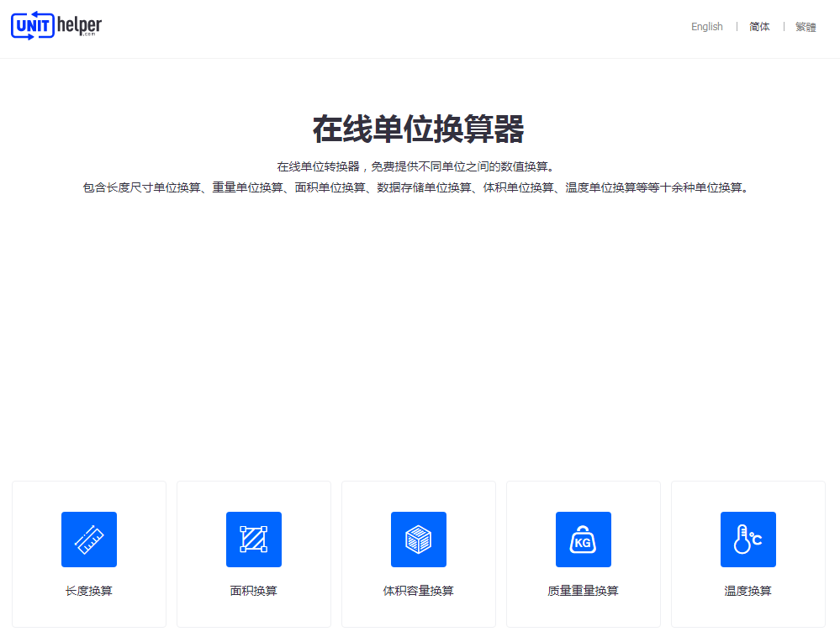The width and height of the screenshot is (840, 637).
Task: Click the 质量重量换算 card
Action: pos(583,554)
